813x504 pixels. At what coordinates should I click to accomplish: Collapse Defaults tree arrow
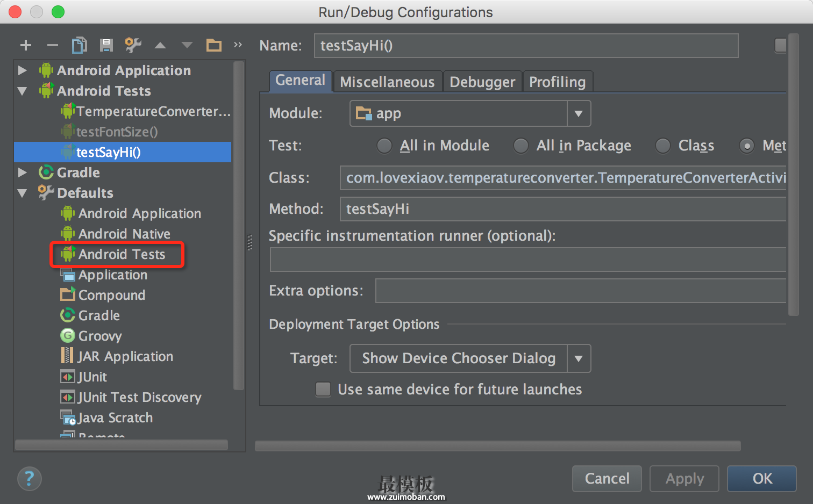click(23, 193)
